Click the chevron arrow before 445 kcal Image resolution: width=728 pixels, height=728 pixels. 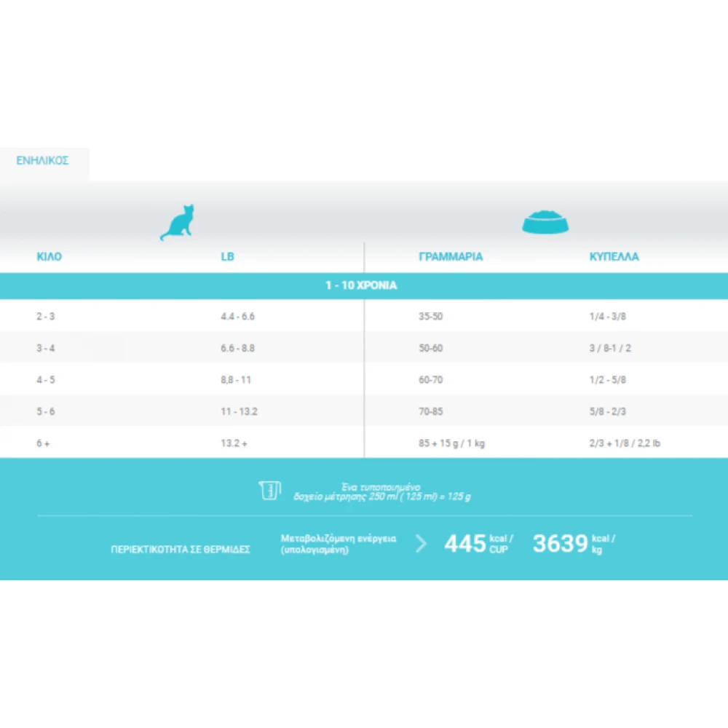pos(421,544)
